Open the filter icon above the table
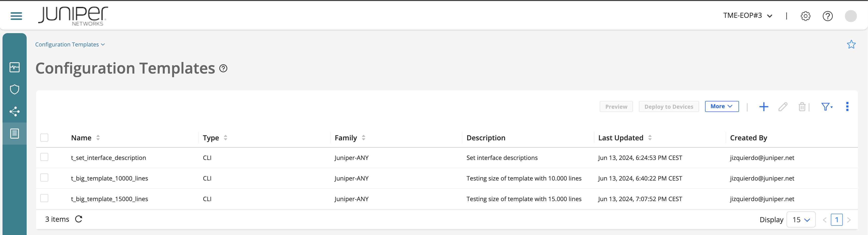Screen dimensions: 868x235 [x=826, y=107]
